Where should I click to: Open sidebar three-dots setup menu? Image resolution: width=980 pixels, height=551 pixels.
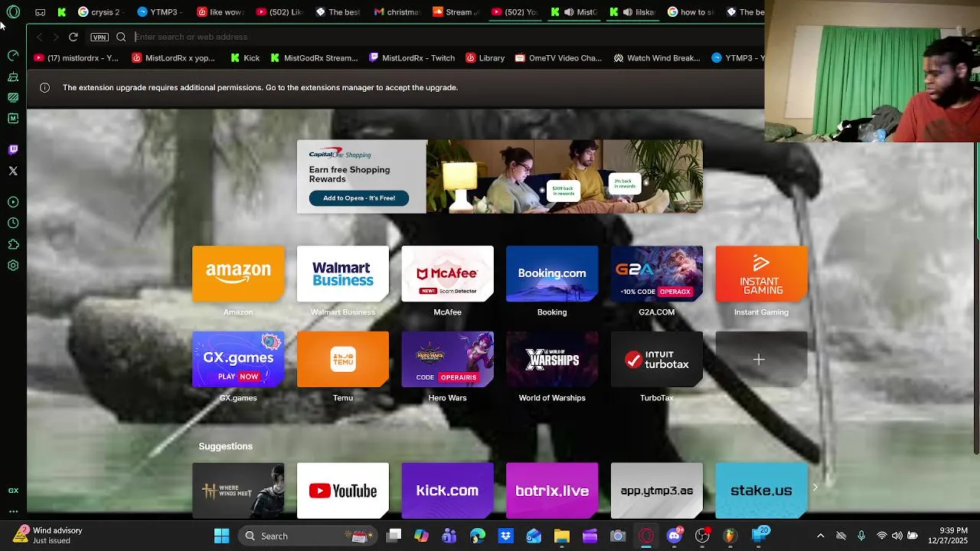pyautogui.click(x=13, y=511)
